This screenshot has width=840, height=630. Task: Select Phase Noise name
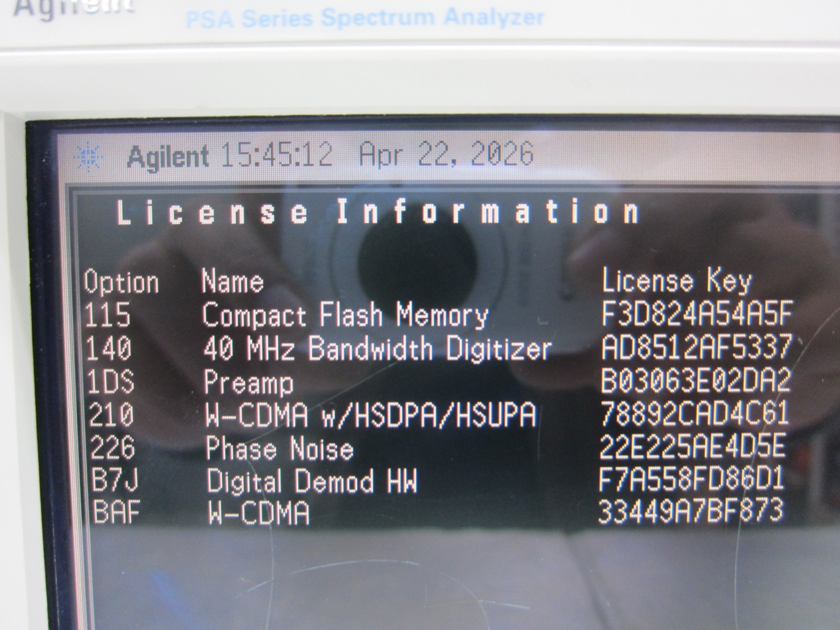tap(280, 449)
